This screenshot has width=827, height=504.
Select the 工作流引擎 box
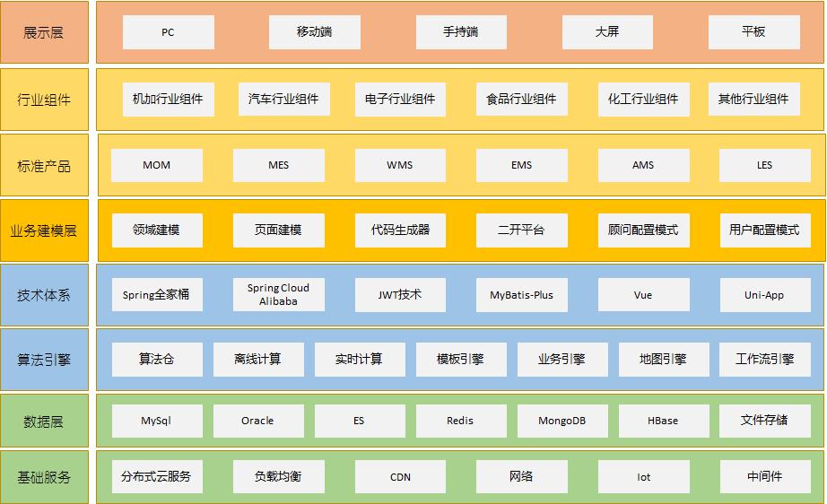click(x=765, y=360)
